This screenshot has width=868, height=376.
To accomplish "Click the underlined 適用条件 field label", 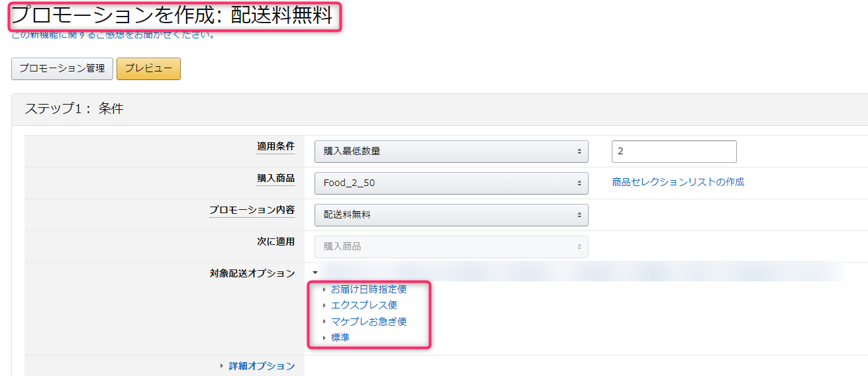I will coord(275,146).
